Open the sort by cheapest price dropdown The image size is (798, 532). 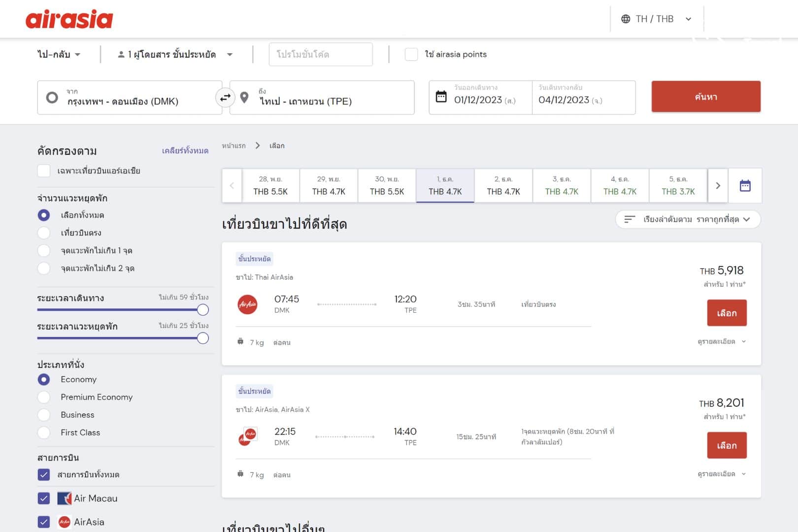point(688,219)
